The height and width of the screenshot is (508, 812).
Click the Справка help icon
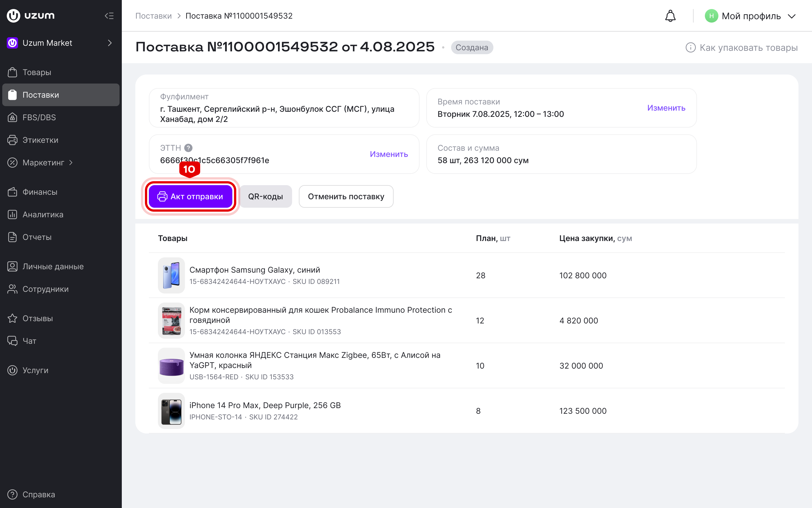(12, 494)
